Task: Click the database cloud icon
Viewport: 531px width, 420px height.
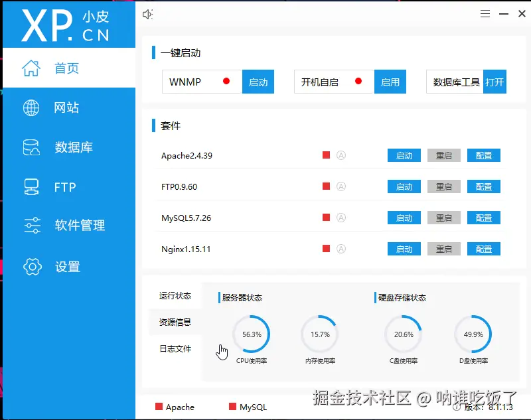Action: (x=31, y=147)
